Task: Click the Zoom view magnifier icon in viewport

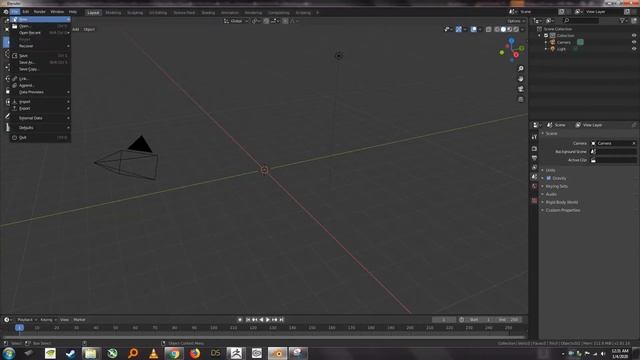Action: (x=521, y=69)
